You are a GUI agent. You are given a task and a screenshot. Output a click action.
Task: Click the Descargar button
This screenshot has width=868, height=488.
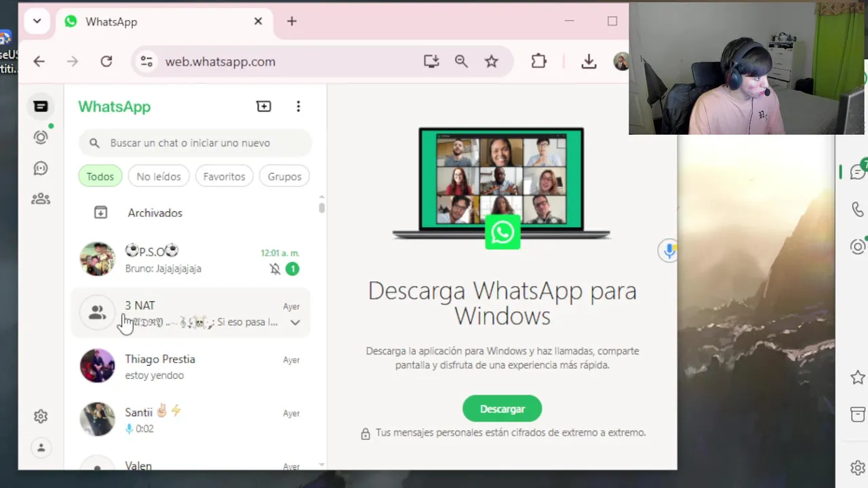coord(502,409)
